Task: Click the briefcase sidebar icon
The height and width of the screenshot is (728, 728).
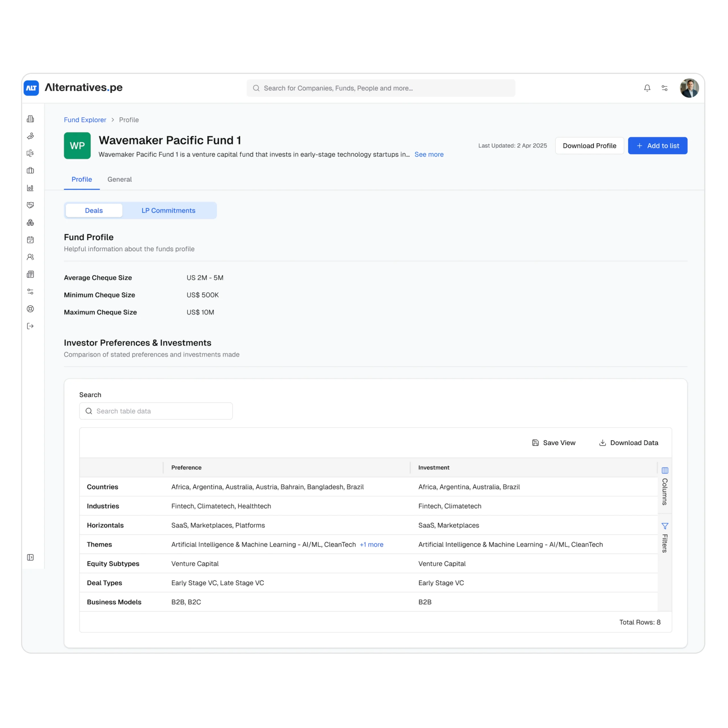Action: tap(30, 171)
